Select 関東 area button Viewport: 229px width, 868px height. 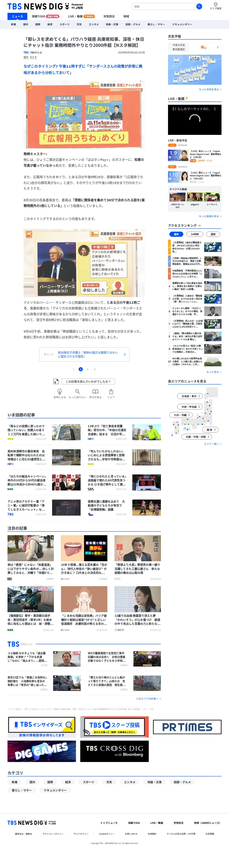[211, 430]
